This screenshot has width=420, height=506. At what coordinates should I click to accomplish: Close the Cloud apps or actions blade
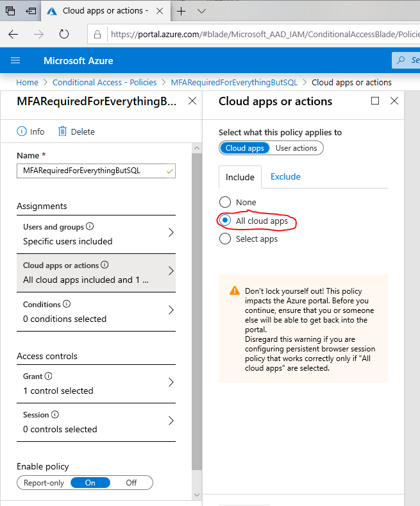click(x=394, y=101)
